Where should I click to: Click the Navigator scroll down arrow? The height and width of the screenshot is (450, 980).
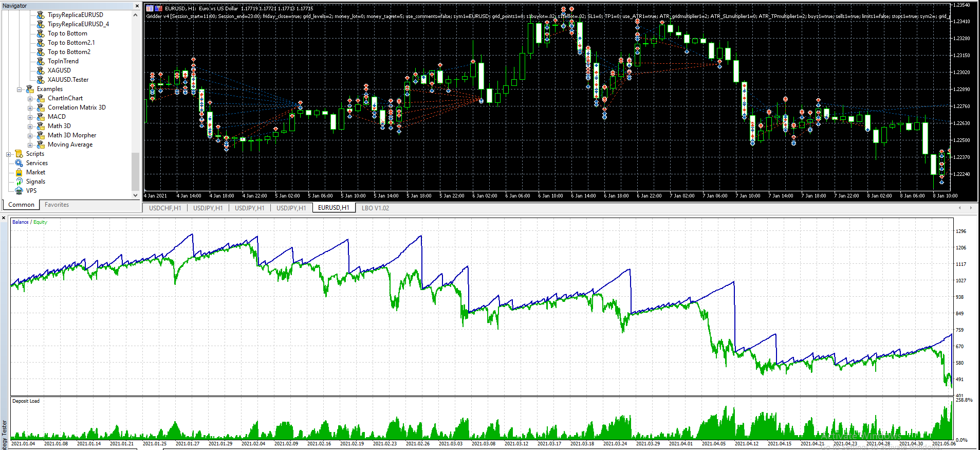[x=136, y=195]
